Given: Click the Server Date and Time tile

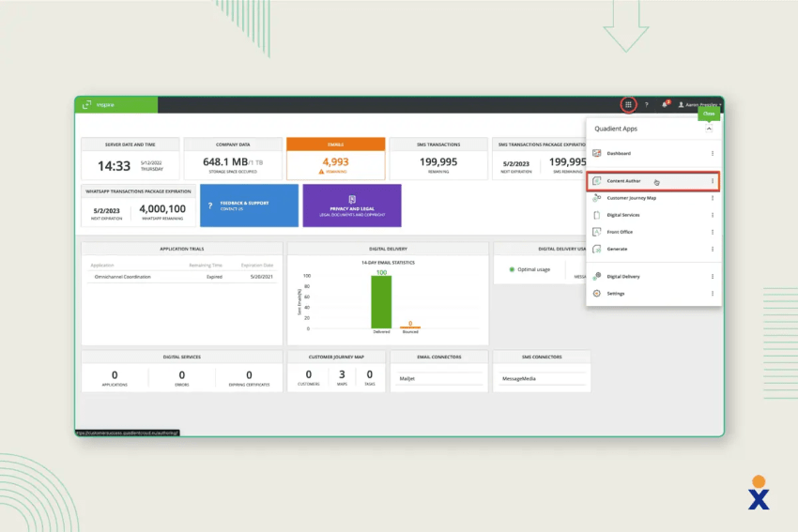Looking at the screenshot, I should [130, 159].
